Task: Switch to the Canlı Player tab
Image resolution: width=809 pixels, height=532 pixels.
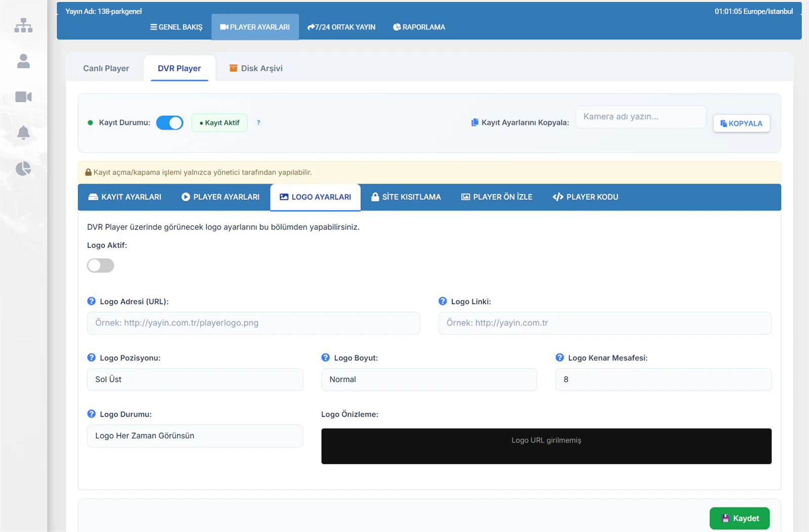Action: (106, 68)
